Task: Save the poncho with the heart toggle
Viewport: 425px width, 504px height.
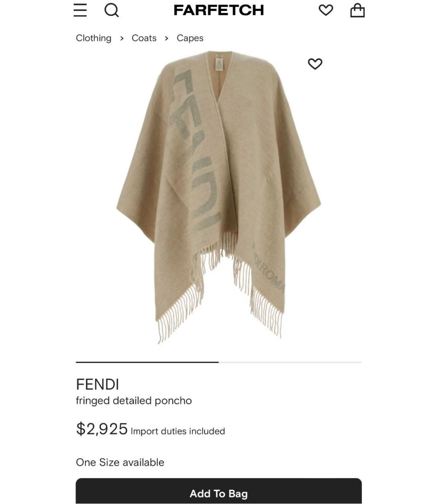Action: coord(315,64)
